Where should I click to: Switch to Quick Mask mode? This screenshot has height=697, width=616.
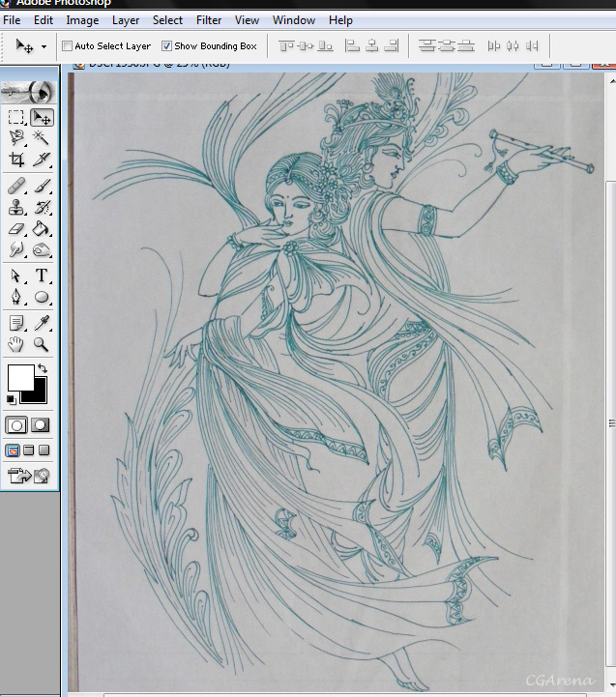pos(41,425)
